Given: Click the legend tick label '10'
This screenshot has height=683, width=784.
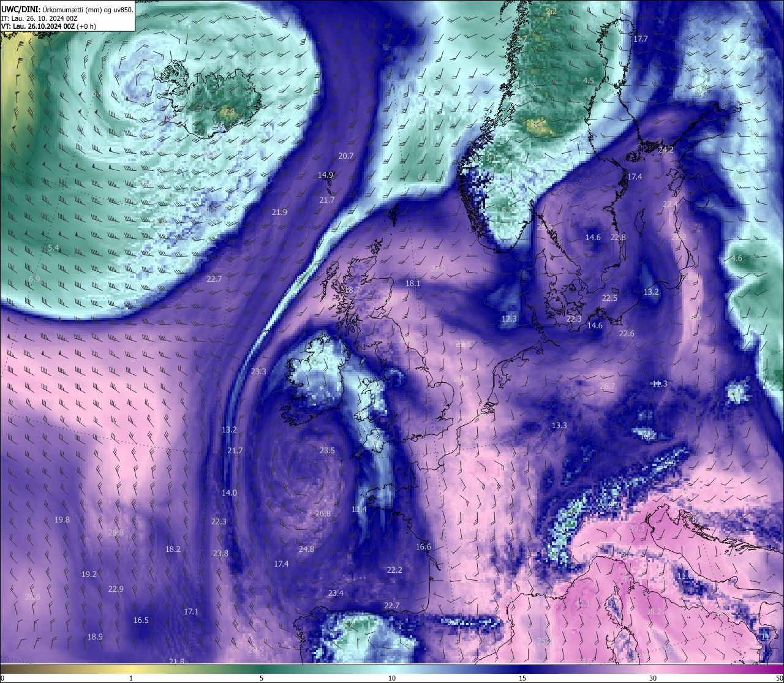Looking at the screenshot, I should click(x=392, y=678).
